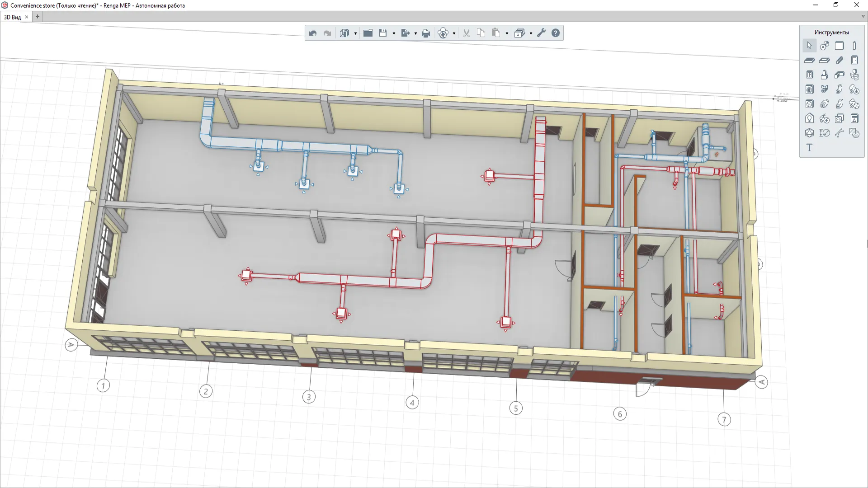Viewport: 868px width, 488px height.
Task: Switch to the 3D Вид tab
Action: click(13, 17)
